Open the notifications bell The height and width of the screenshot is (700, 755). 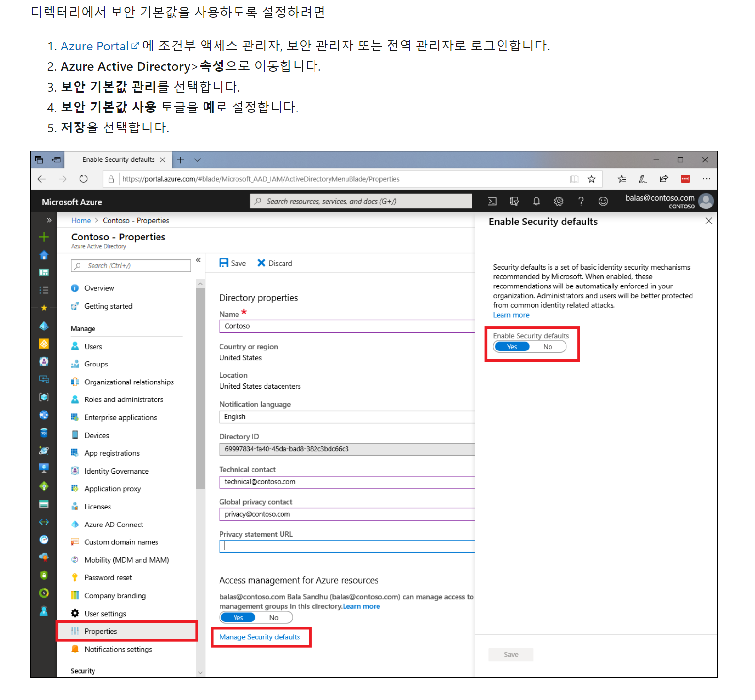[536, 201]
